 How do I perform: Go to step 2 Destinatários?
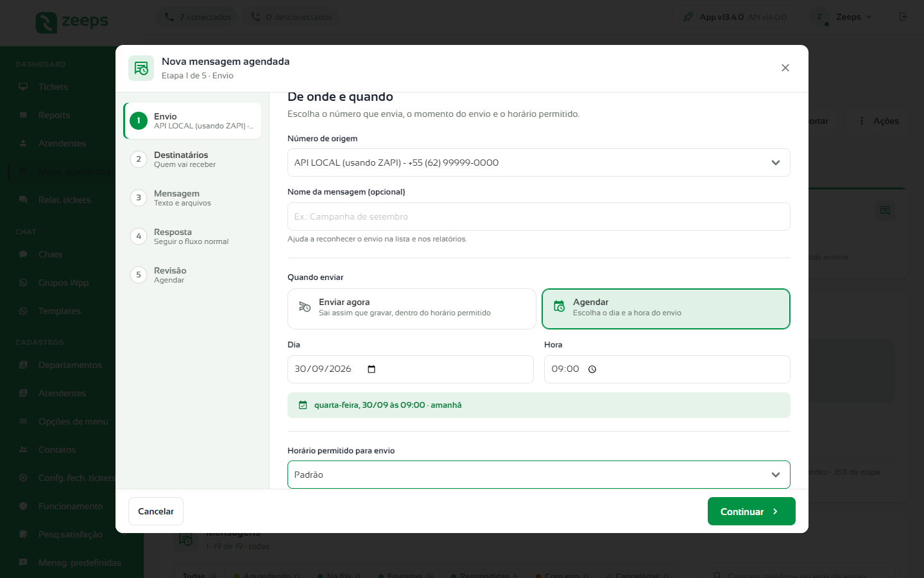(x=193, y=159)
